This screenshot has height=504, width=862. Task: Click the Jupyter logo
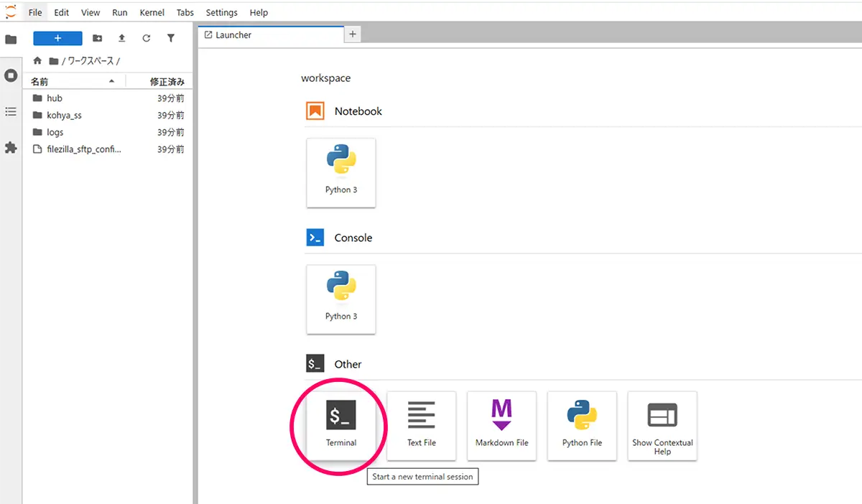coord(11,11)
